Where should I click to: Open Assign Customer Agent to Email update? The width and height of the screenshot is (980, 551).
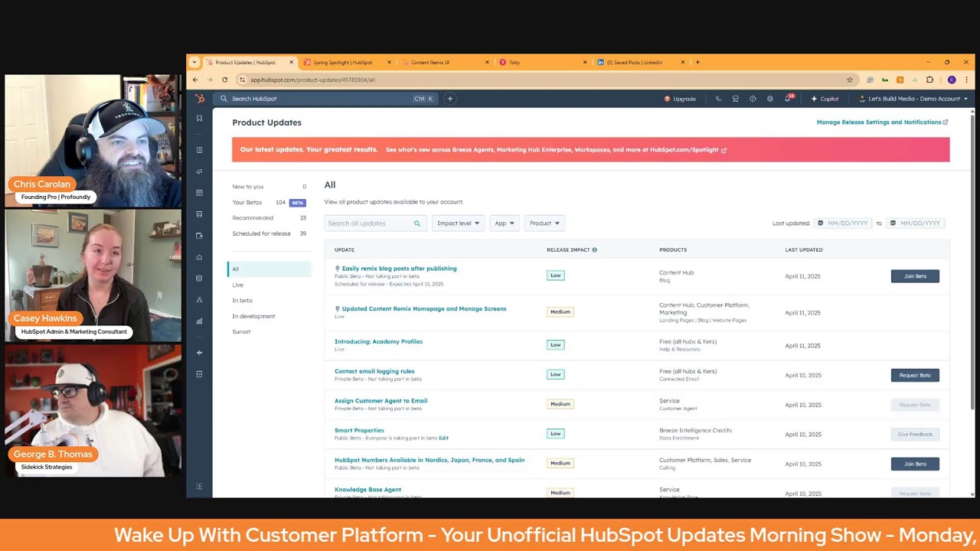(381, 401)
